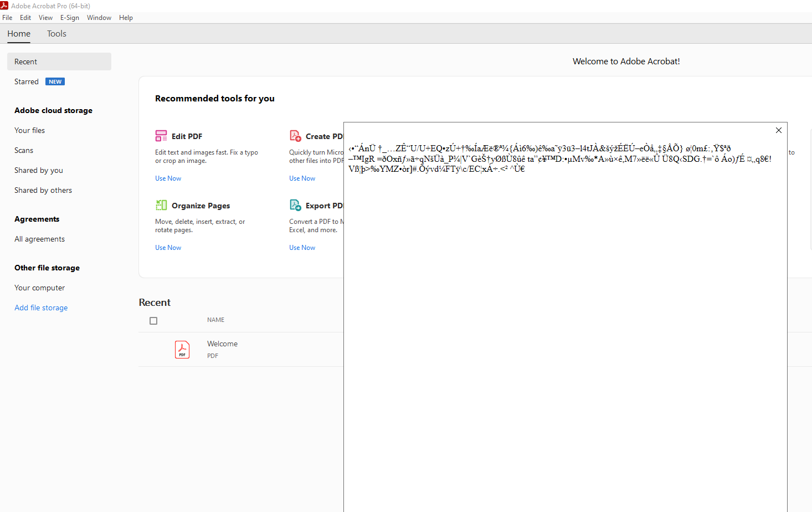Click Use Now under Organize Pages
This screenshot has width=812, height=512.
[x=168, y=248]
